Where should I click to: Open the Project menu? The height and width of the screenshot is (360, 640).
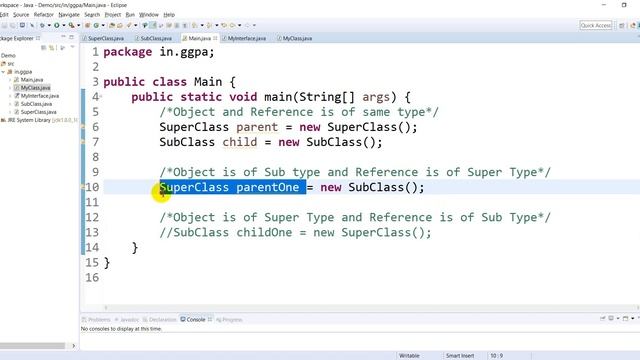(x=113, y=15)
